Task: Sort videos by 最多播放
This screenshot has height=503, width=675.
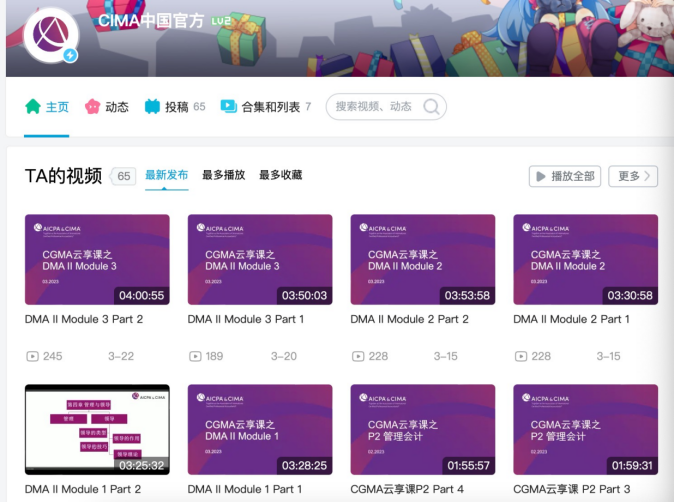Action: [223, 175]
